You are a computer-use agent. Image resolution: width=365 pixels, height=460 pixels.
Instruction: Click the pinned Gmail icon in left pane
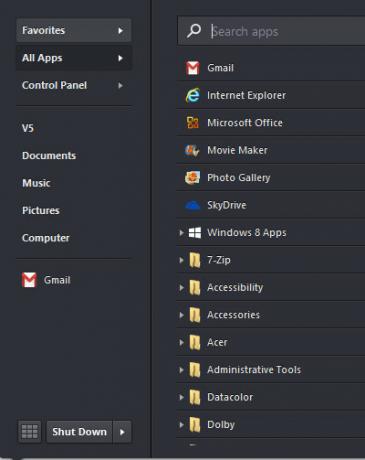click(x=29, y=280)
